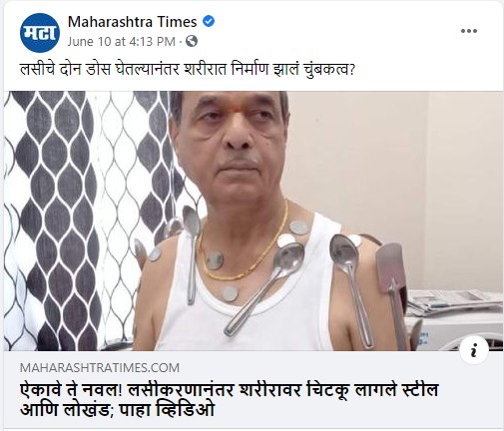504x431 pixels.
Task: Click the spatula on the man's shoulder
Action: tap(392, 286)
